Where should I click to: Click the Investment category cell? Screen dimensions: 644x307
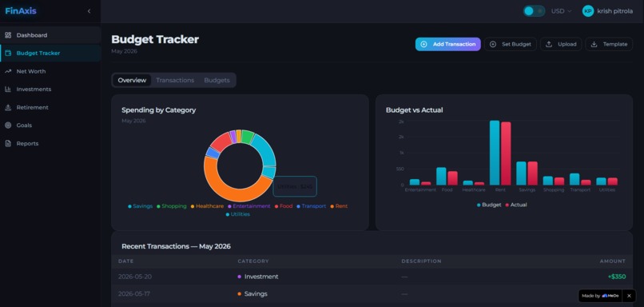pos(258,277)
